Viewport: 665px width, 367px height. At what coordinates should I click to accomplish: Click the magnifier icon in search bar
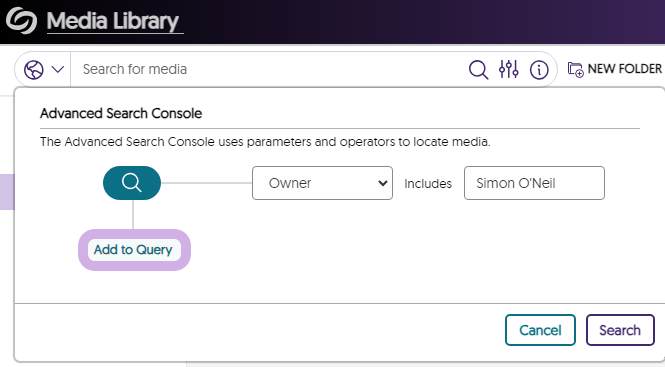pos(478,70)
